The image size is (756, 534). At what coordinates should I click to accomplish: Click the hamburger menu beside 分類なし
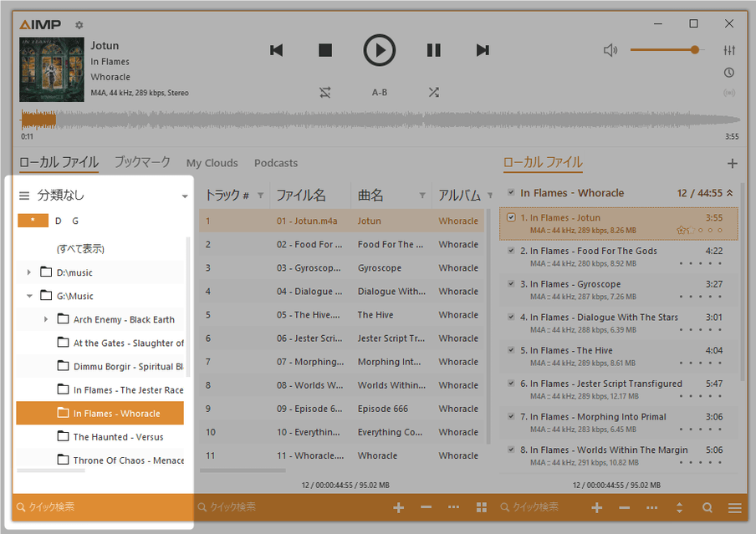pos(24,196)
